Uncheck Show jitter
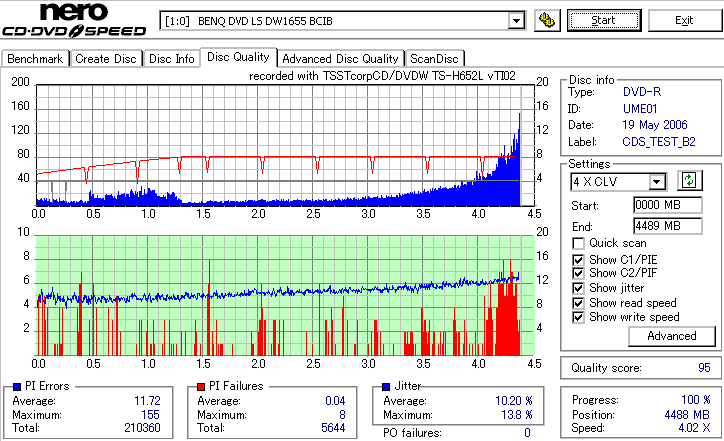 click(x=578, y=288)
